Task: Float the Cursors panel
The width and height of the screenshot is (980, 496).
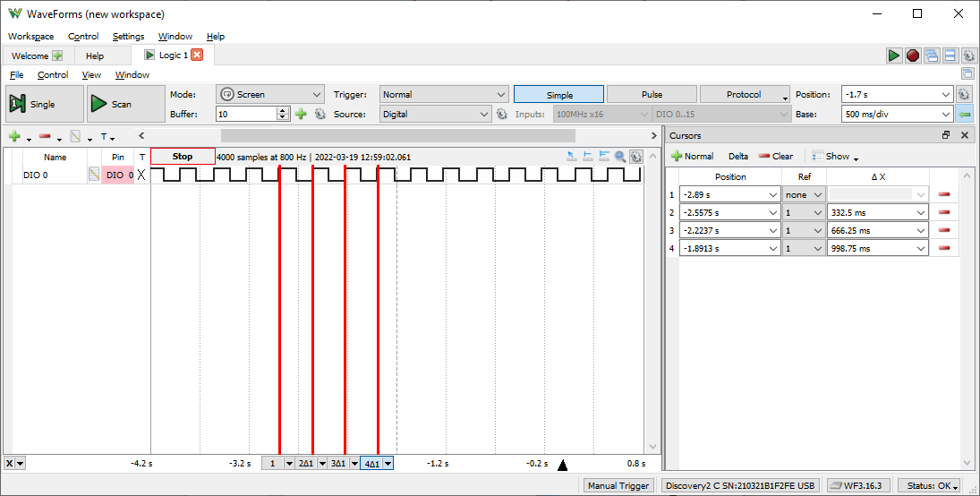Action: click(946, 135)
